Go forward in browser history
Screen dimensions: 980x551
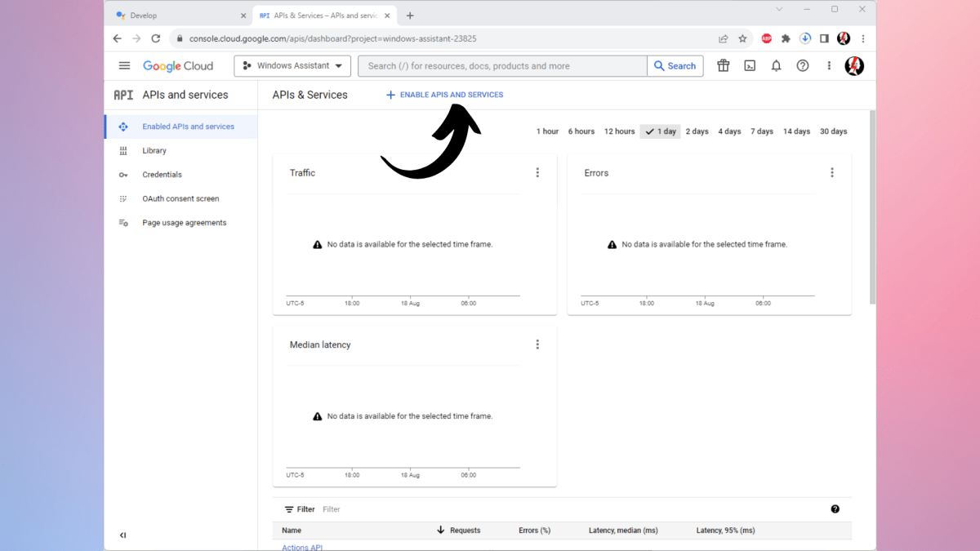pos(136,38)
